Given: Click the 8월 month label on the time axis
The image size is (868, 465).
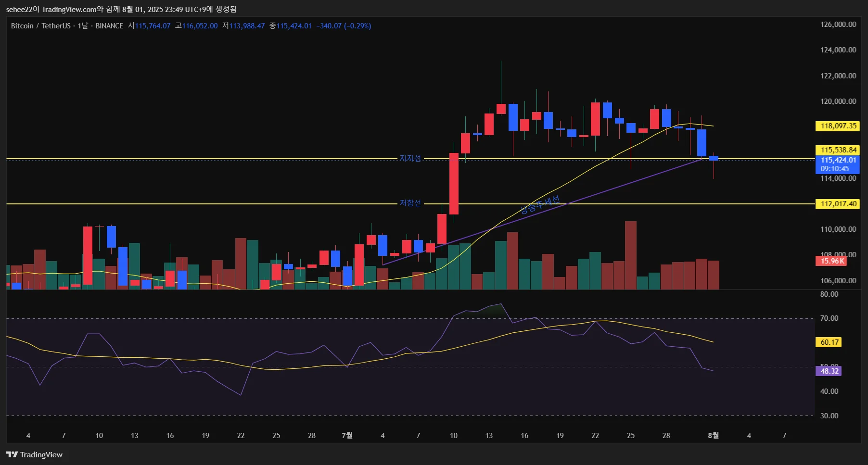Looking at the screenshot, I should tap(713, 436).
